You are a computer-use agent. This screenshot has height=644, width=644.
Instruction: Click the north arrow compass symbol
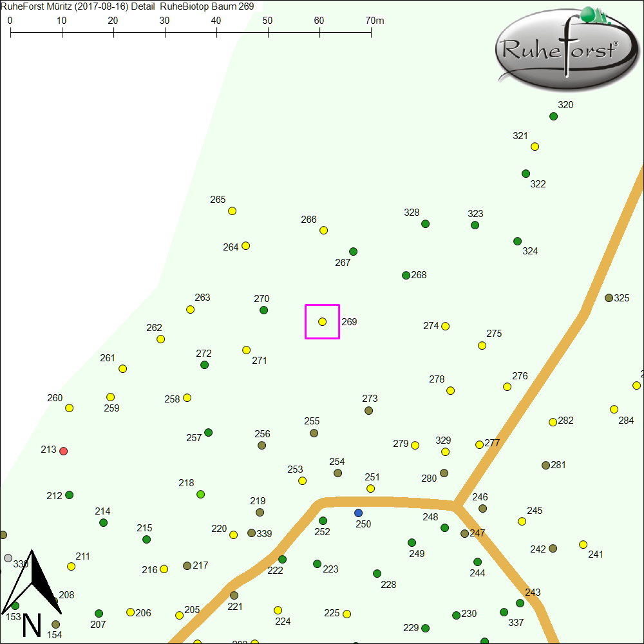35,592
